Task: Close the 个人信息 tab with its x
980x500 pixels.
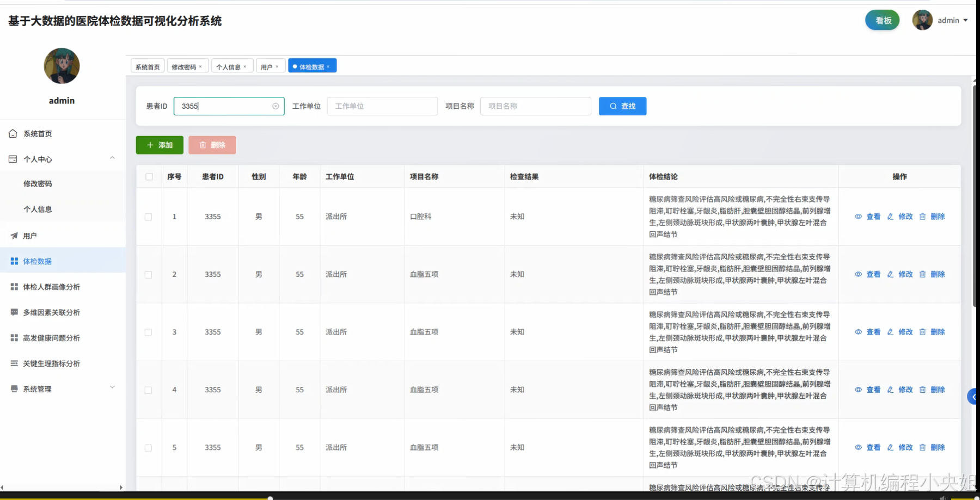Action: (245, 66)
